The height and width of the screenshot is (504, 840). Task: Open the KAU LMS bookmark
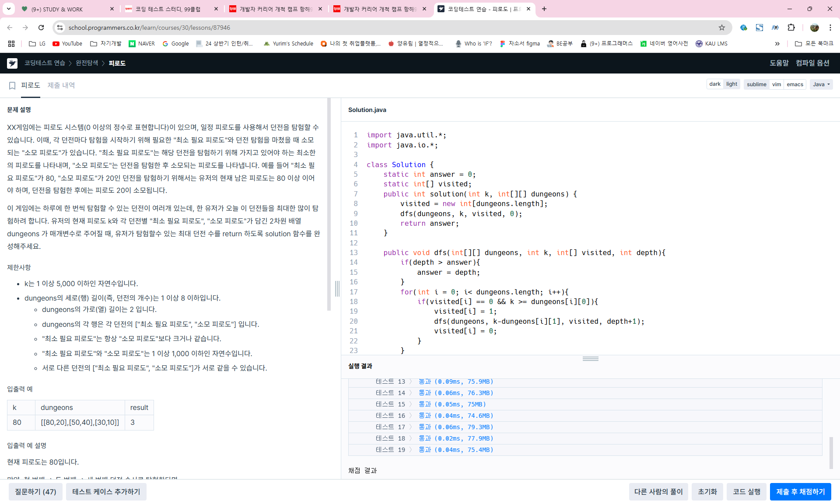point(711,44)
